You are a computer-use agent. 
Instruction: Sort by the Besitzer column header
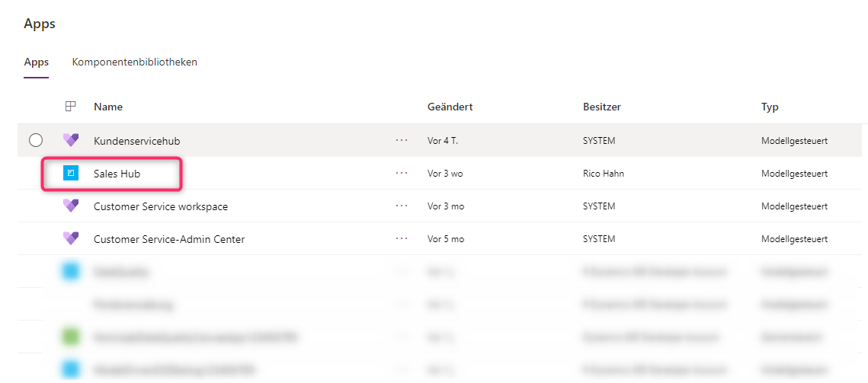pos(602,107)
